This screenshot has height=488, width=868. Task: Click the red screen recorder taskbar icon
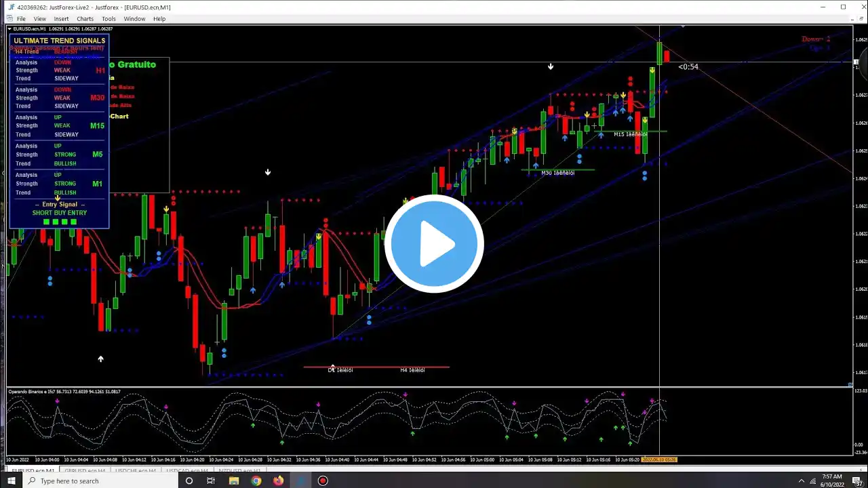(323, 481)
